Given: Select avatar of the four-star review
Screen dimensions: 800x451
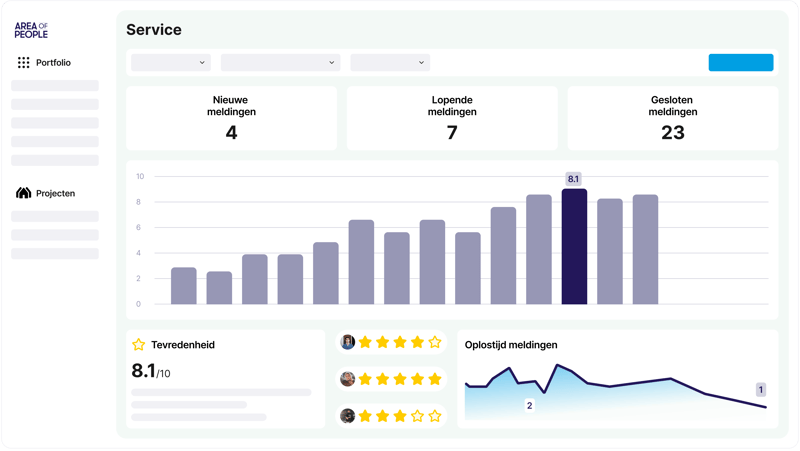Looking at the screenshot, I should (x=347, y=342).
